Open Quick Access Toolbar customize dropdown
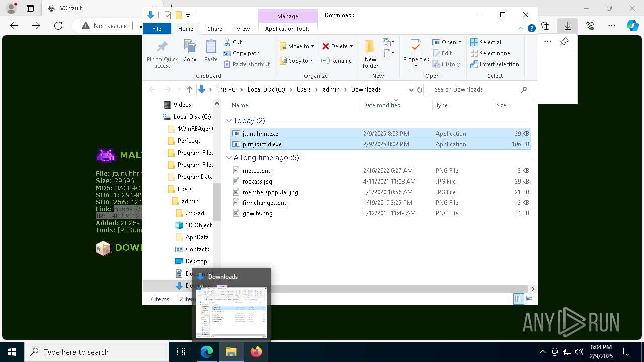The height and width of the screenshot is (362, 644). tap(188, 15)
